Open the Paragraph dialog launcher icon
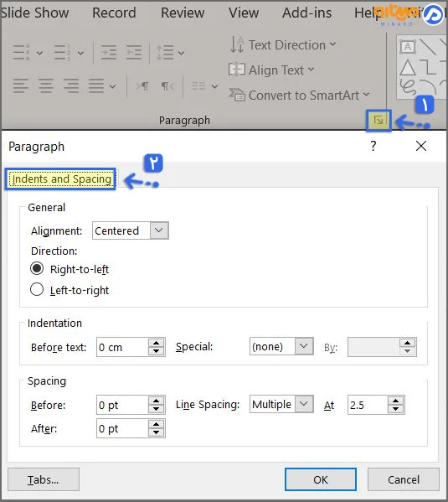This screenshot has width=448, height=502. click(x=378, y=121)
